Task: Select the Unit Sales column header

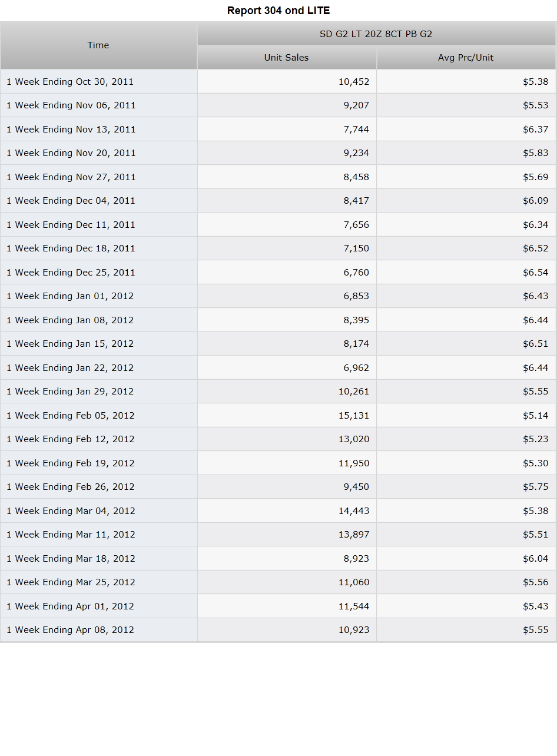Action: coord(287,57)
